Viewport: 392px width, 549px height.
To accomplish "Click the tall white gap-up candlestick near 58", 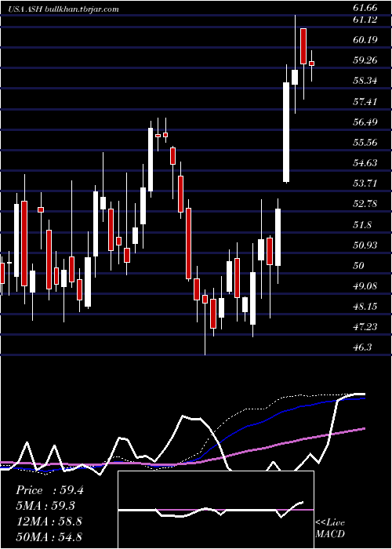I will tap(286, 133).
